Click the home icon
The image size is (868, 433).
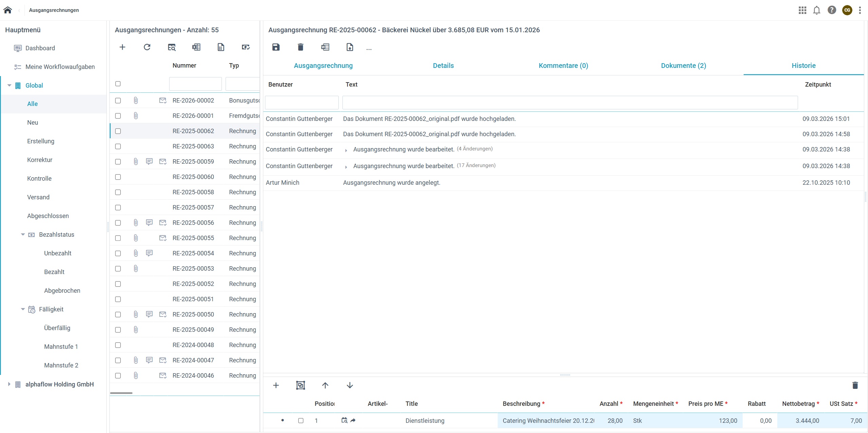[7, 10]
